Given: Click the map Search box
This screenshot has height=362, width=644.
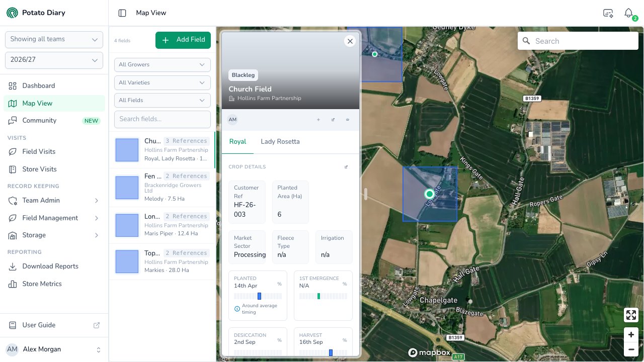Looking at the screenshot, I should click(x=578, y=41).
